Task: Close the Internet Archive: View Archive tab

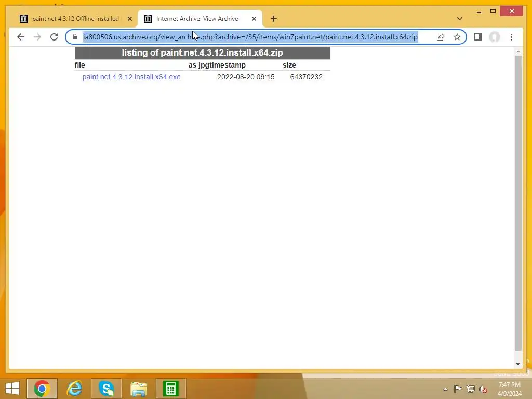Action: click(254, 19)
